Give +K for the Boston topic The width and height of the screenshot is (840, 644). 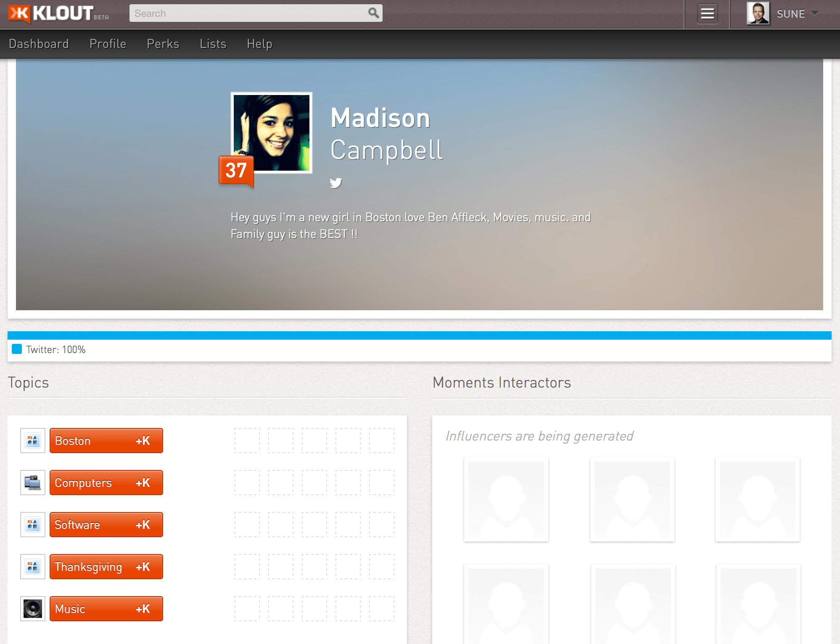(143, 441)
